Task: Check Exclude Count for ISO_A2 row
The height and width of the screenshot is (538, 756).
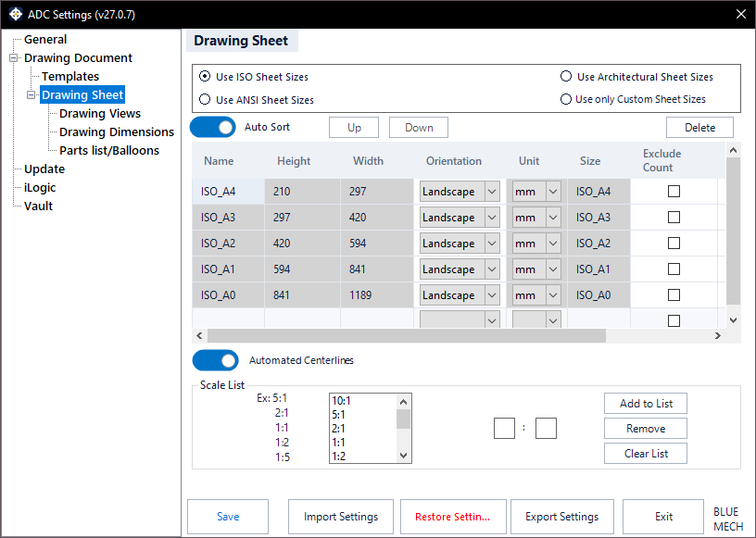Action: tap(674, 243)
